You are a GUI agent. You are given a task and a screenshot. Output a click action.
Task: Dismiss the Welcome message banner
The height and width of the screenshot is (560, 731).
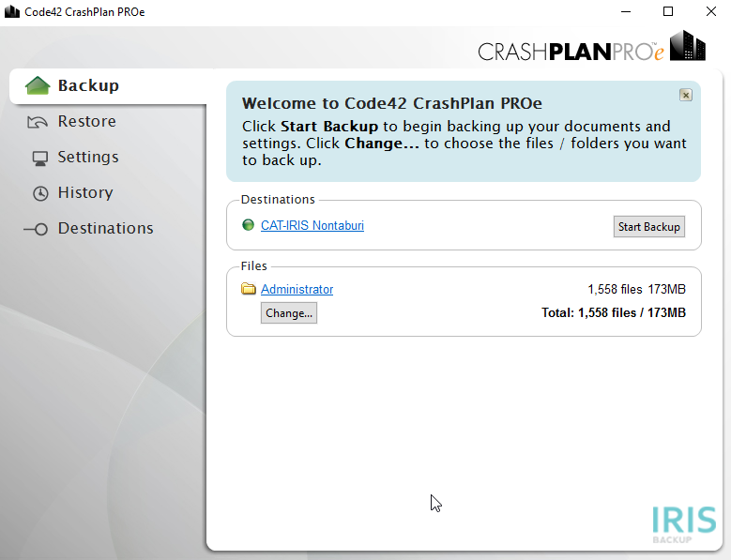[685, 95]
